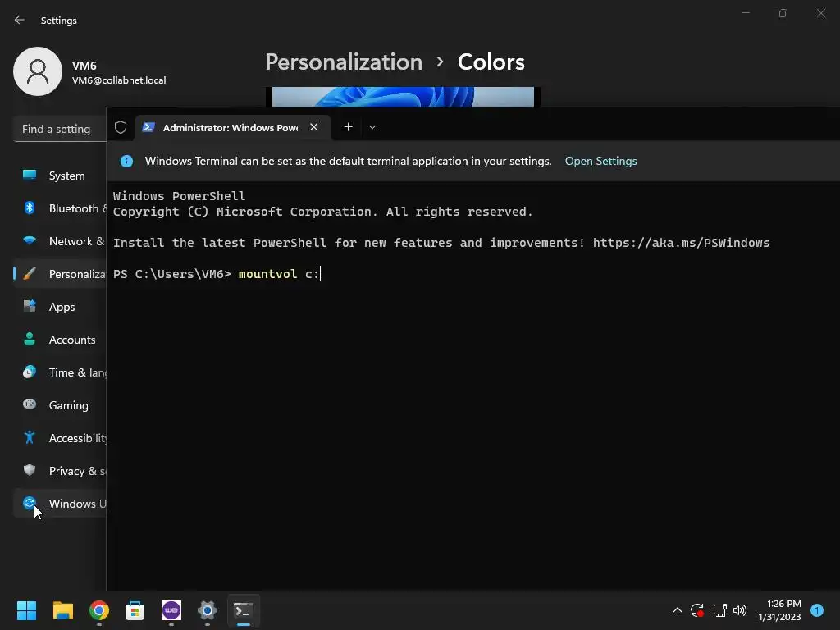Restore down the Settings window
840x630 pixels.
click(x=783, y=13)
